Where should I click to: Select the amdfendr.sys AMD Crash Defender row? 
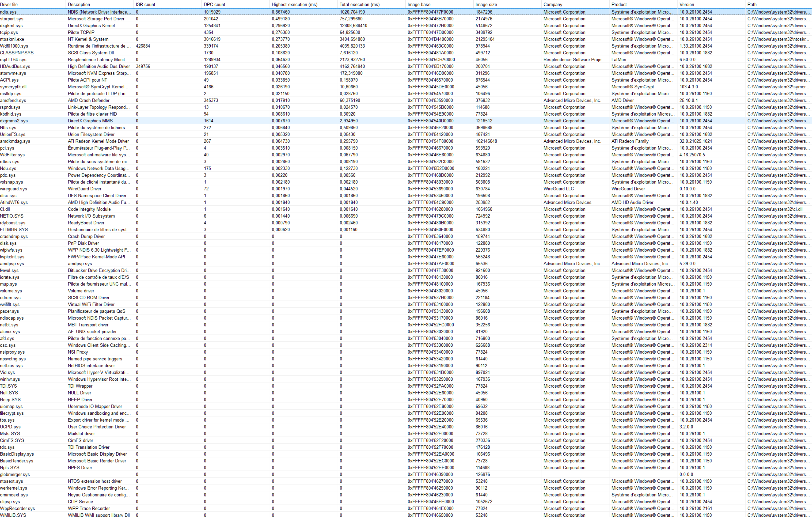13,101
